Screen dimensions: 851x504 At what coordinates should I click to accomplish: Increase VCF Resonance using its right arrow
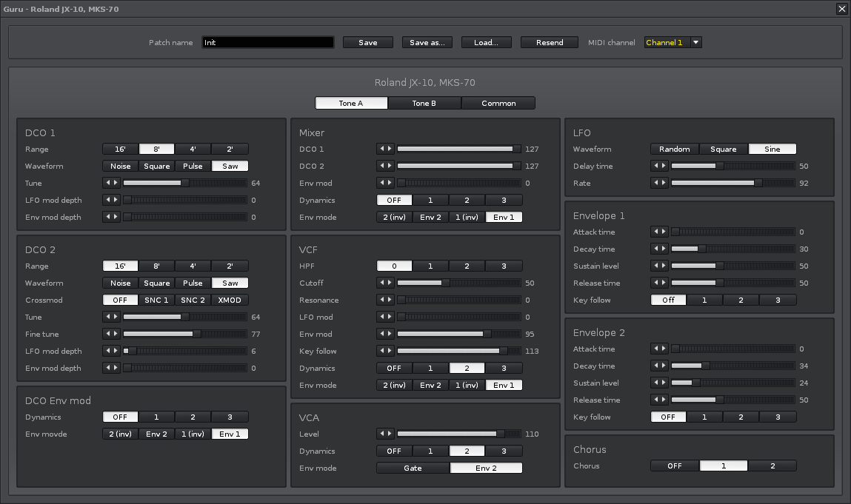coord(389,300)
